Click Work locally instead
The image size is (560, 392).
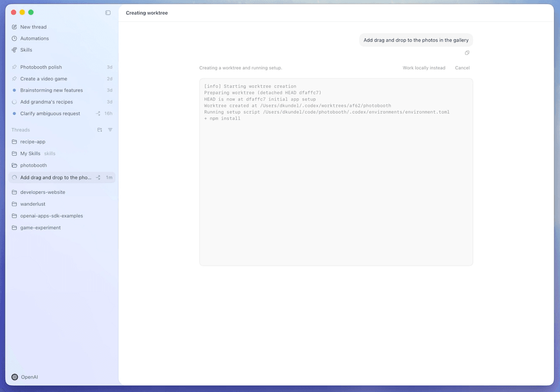(x=424, y=68)
